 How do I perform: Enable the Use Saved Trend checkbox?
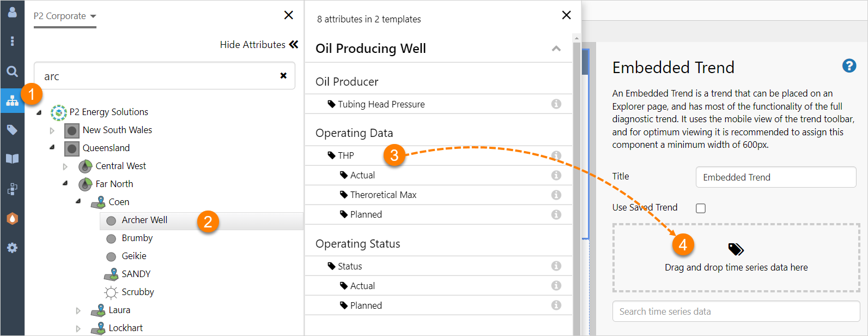(x=701, y=208)
